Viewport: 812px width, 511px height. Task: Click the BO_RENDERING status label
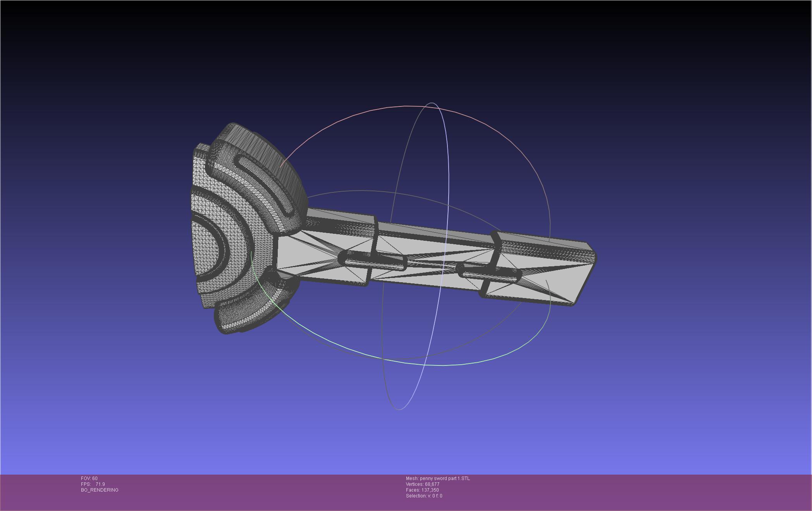pyautogui.click(x=100, y=490)
